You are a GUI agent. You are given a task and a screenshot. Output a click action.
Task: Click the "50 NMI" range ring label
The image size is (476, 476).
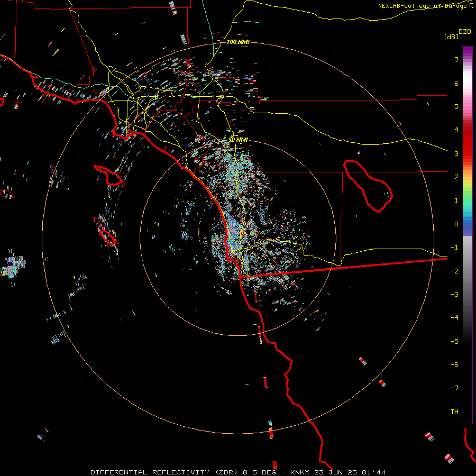click(x=238, y=140)
